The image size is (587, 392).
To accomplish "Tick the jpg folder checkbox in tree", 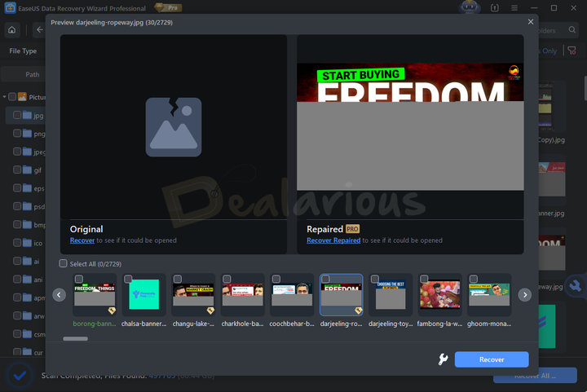I will pos(17,115).
